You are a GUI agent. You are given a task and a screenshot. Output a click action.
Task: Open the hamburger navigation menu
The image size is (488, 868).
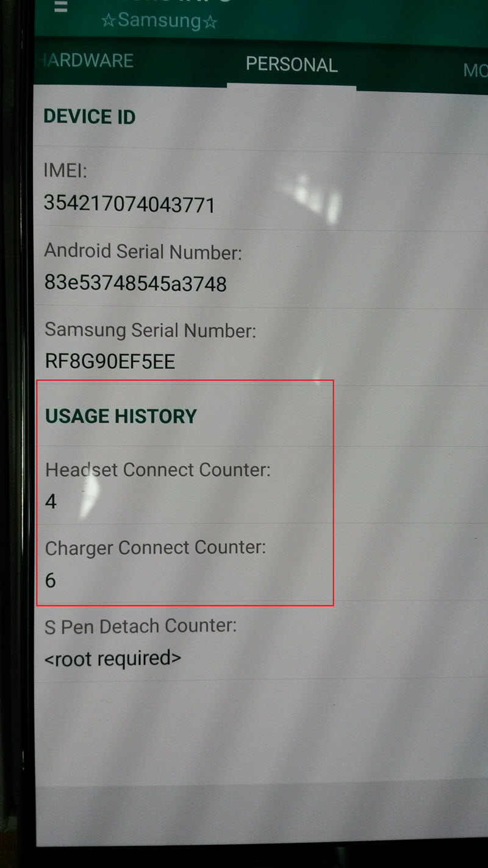pyautogui.click(x=60, y=7)
